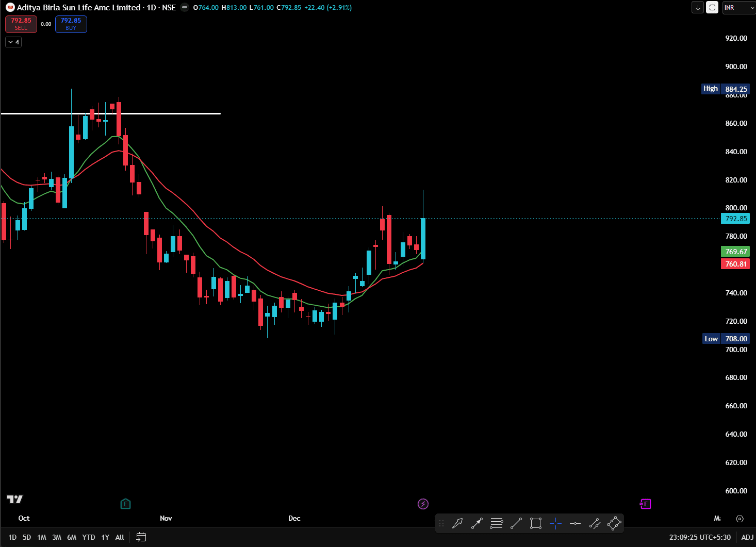Open the date range calendar picker
756x547 pixels.
coord(141,537)
